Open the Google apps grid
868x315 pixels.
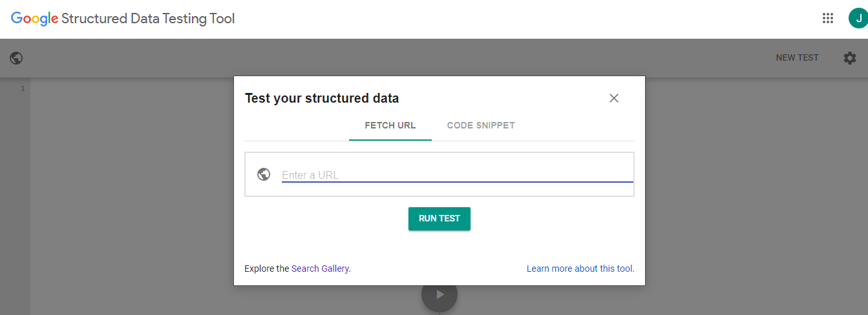click(828, 18)
